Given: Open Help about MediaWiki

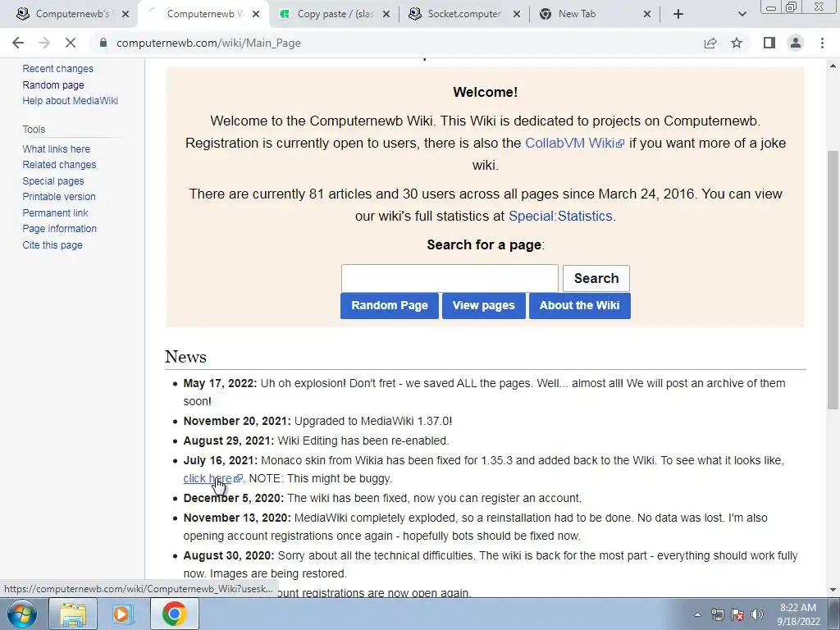Looking at the screenshot, I should (71, 101).
